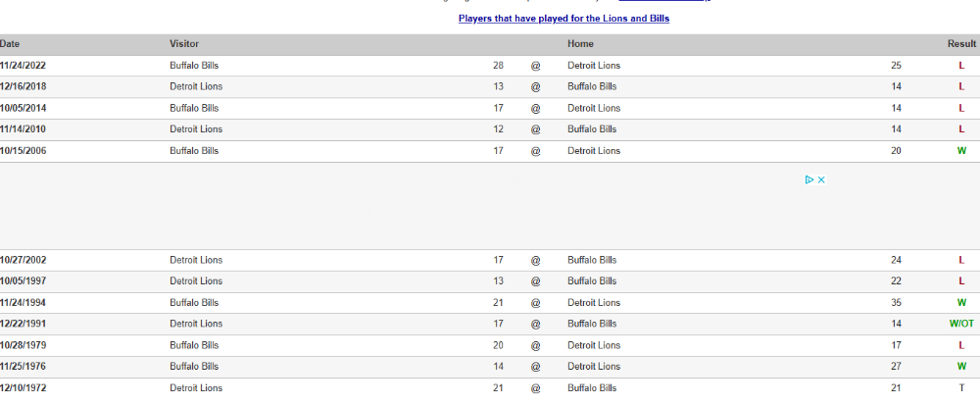Viewport: 980px width, 405px height.
Task: Click the Home column header
Action: coord(580,44)
